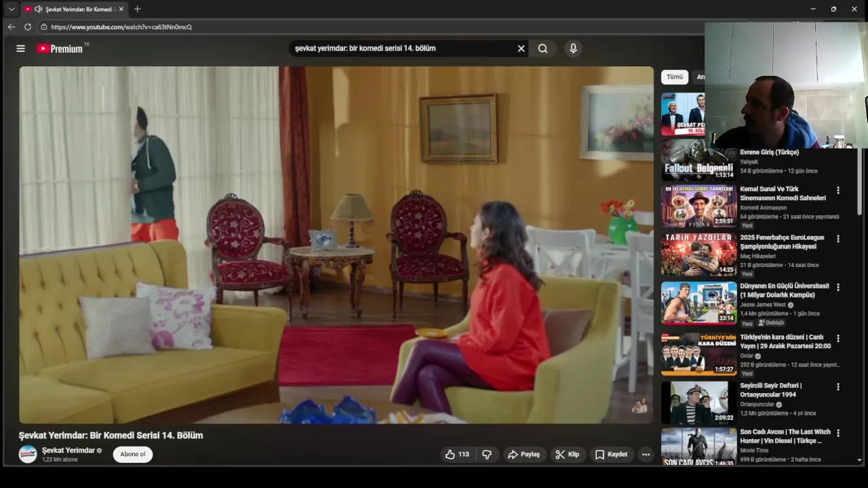Restore the browser window size
The image size is (868, 488).
[x=833, y=9]
